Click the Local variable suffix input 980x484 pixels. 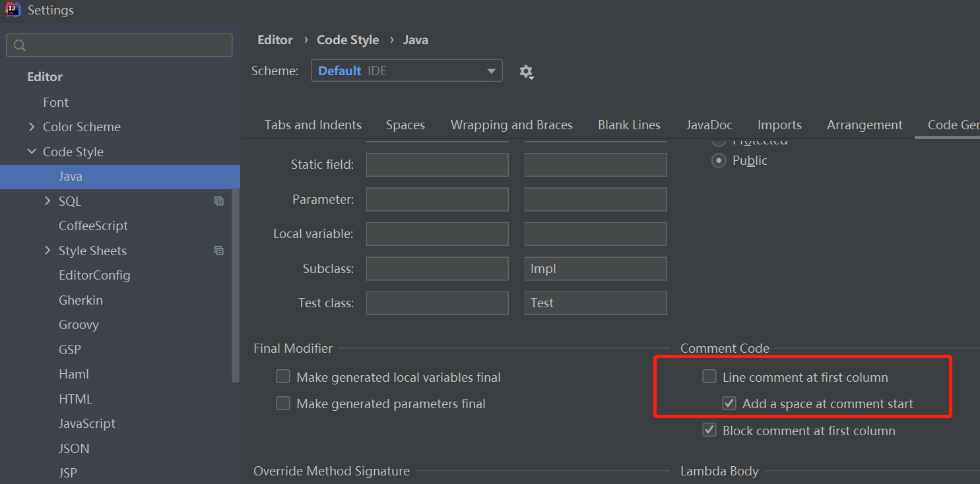click(x=596, y=233)
